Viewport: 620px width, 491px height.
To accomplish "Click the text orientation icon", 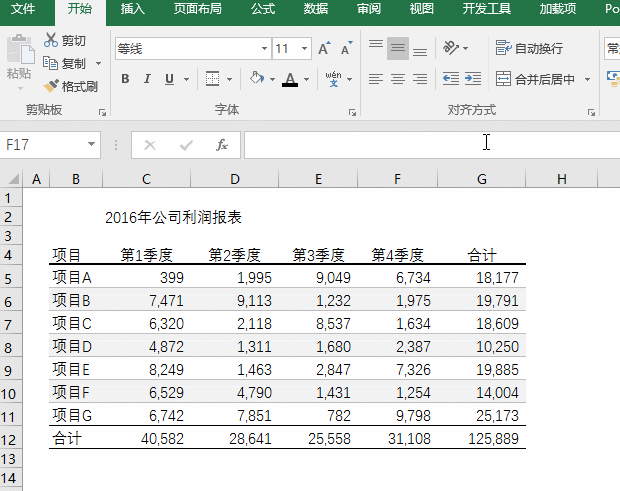I will pos(451,48).
